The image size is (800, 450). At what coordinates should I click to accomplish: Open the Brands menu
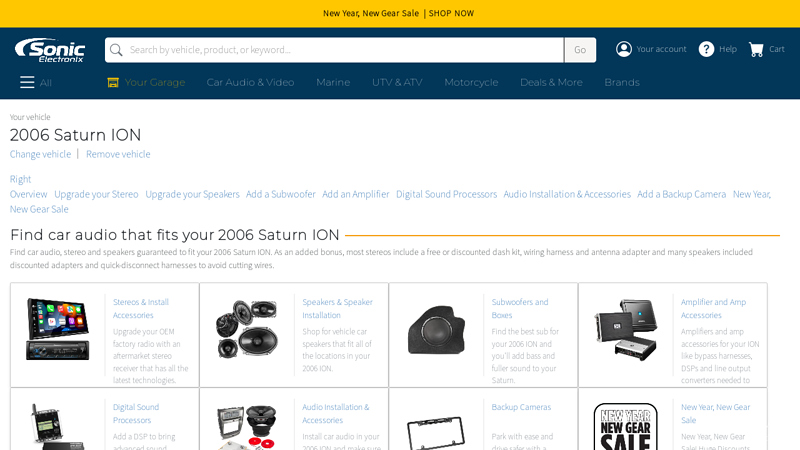pyautogui.click(x=621, y=82)
